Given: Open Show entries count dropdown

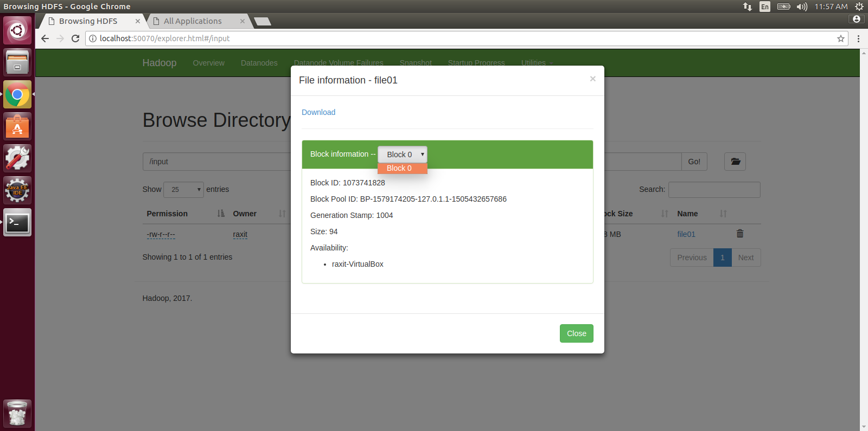Looking at the screenshot, I should 183,189.
